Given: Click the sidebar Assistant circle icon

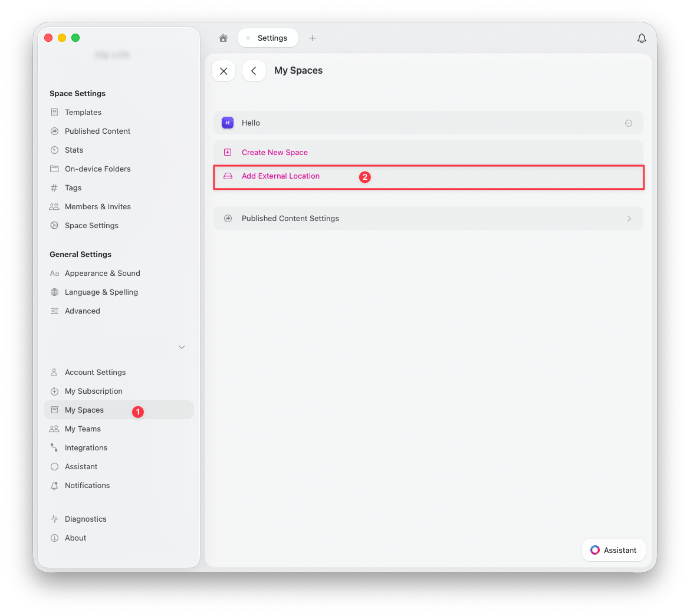Looking at the screenshot, I should click(55, 467).
